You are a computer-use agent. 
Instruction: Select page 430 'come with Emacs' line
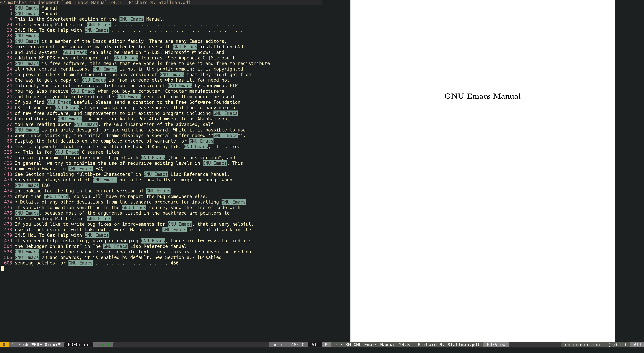60,169
